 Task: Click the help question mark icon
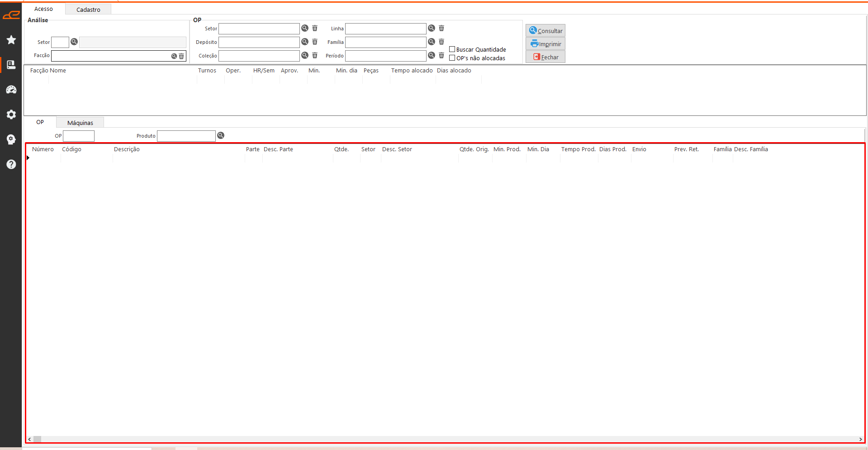[11, 164]
